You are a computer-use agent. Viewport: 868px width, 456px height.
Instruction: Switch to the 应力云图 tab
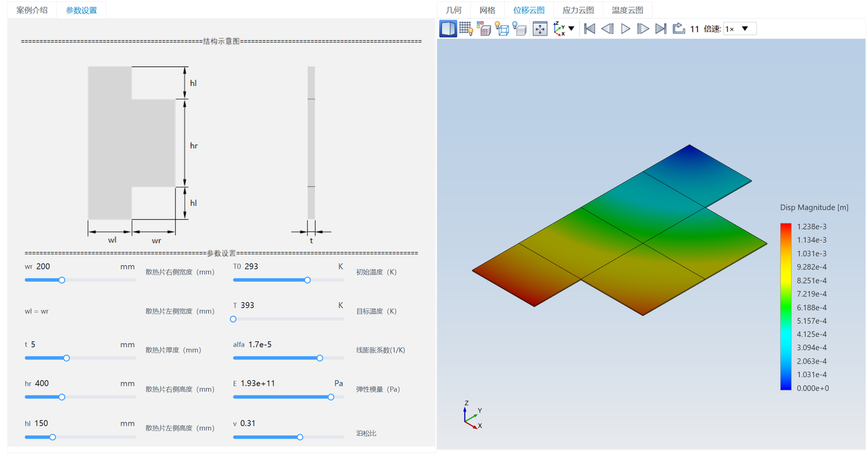[x=578, y=10]
